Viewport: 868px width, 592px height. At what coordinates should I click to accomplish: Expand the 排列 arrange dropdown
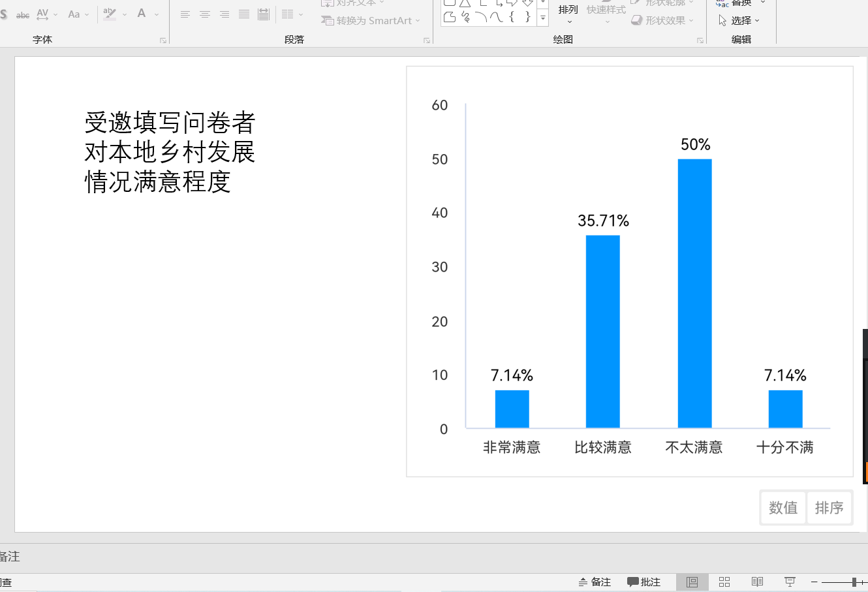pos(568,14)
